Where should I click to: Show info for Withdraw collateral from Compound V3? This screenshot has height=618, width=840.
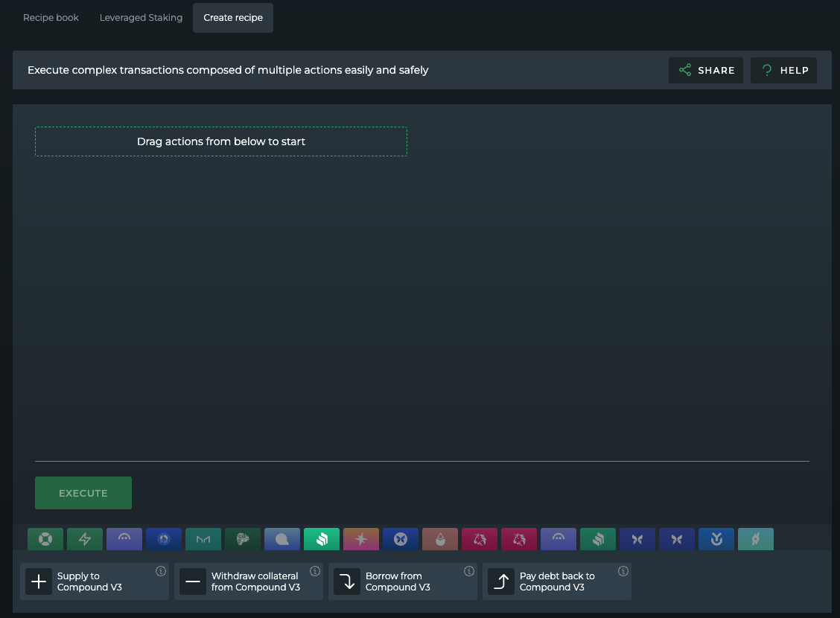[315, 572]
